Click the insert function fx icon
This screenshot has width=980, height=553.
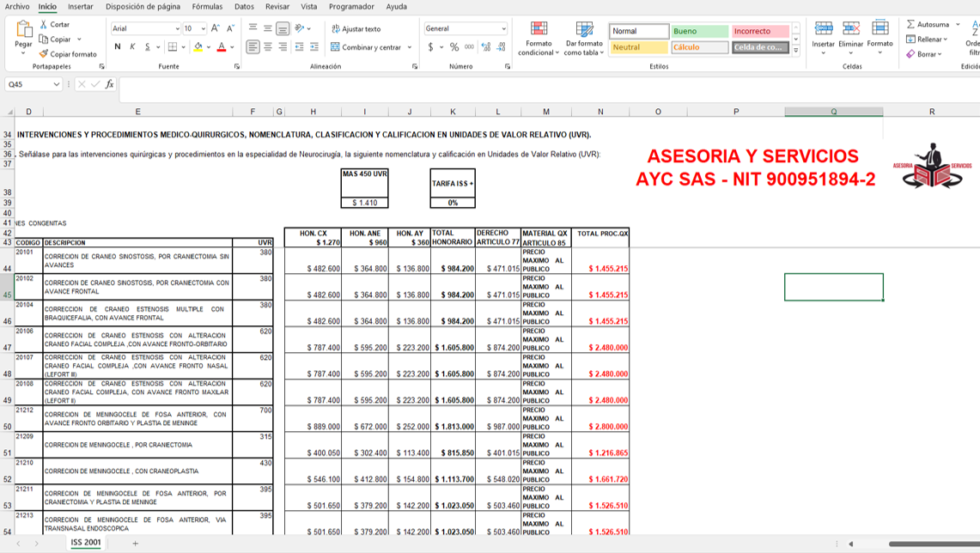[x=109, y=84]
